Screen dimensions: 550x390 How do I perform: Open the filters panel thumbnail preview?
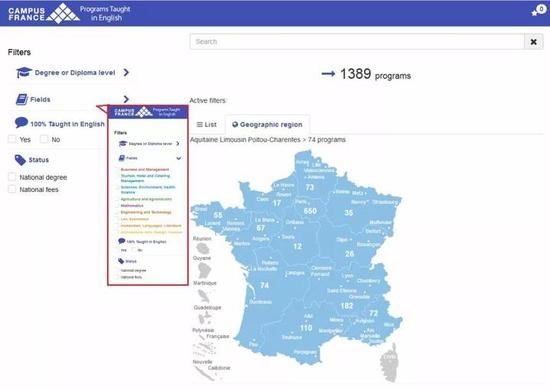point(148,195)
